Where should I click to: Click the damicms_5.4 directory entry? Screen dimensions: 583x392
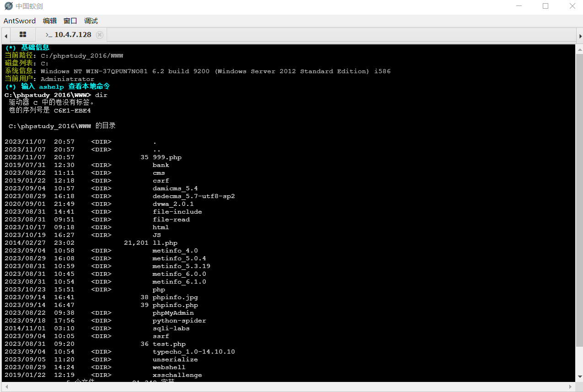coord(175,188)
